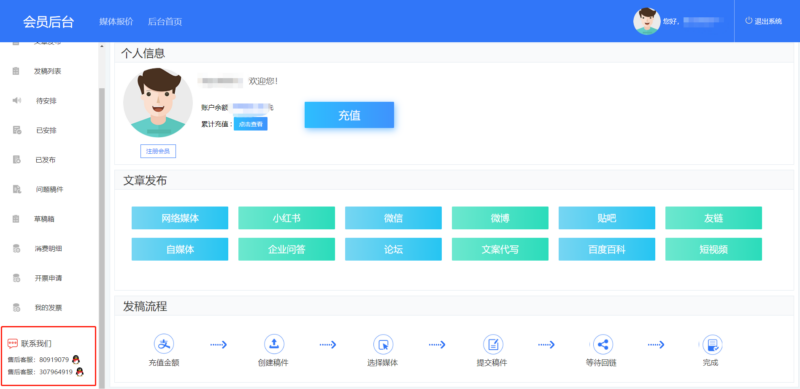Screen dimensions: 800x389
Task: Open the 小红书 publishing category
Action: 286,218
